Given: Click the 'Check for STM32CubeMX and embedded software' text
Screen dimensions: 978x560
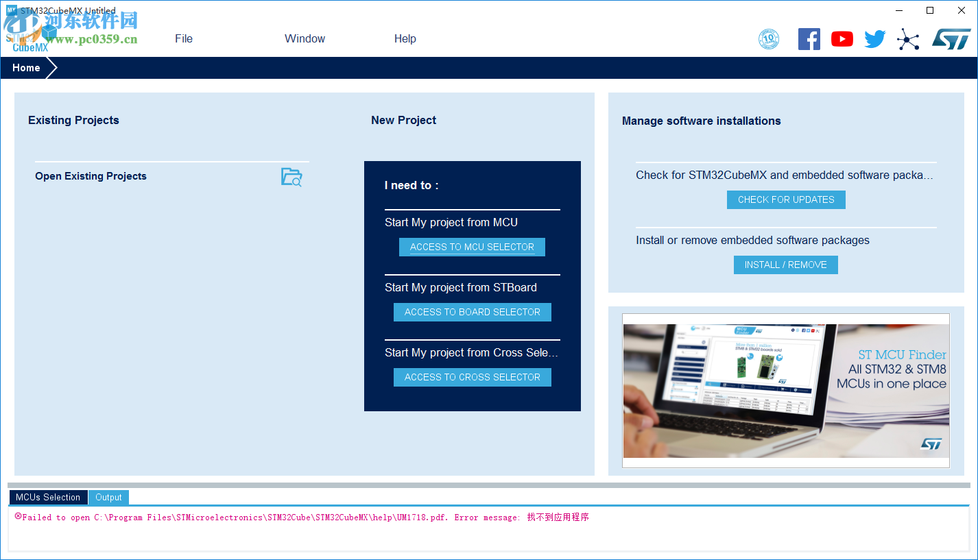Looking at the screenshot, I should 785,175.
